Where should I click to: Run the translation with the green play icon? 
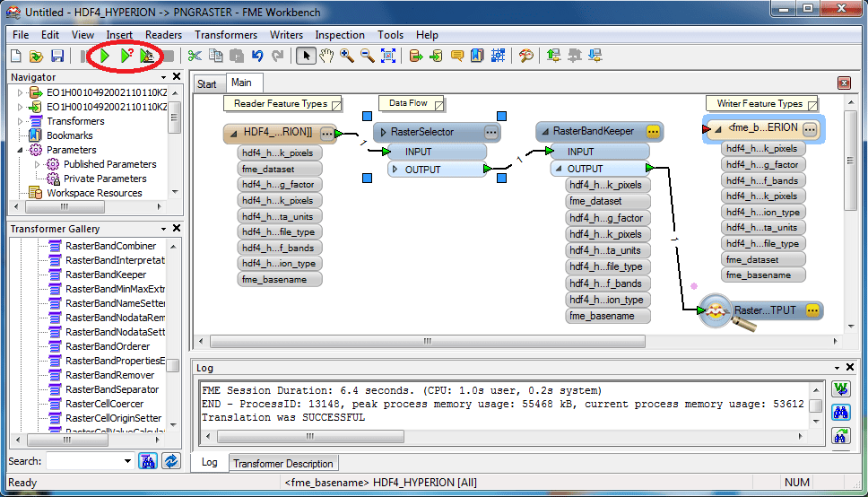coord(104,56)
